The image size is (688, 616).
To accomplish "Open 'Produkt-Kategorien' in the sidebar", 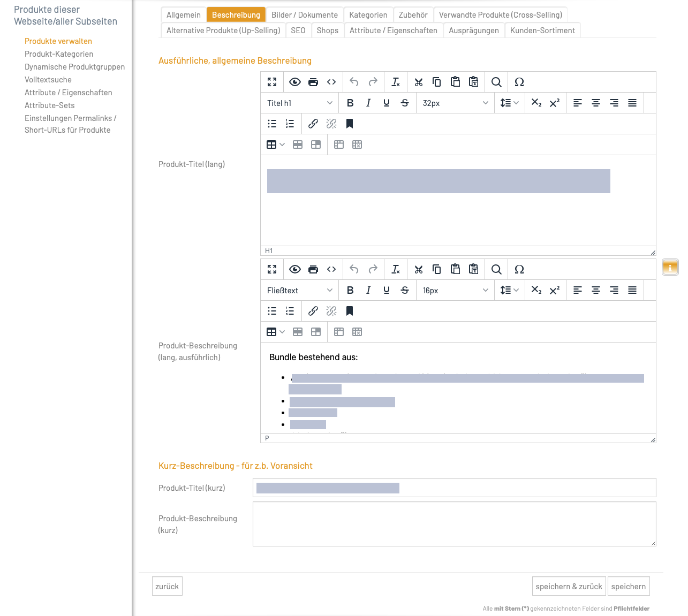I will (59, 54).
